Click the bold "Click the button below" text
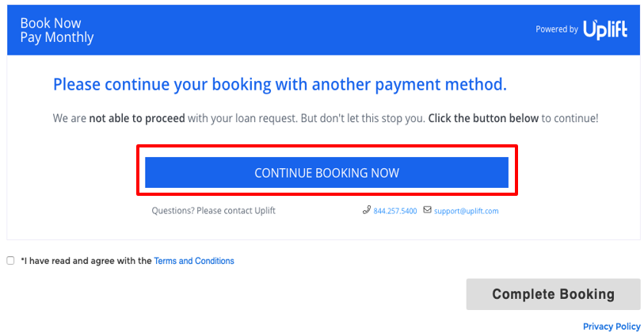Image resolution: width=644 pixels, height=333 pixels. point(483,118)
